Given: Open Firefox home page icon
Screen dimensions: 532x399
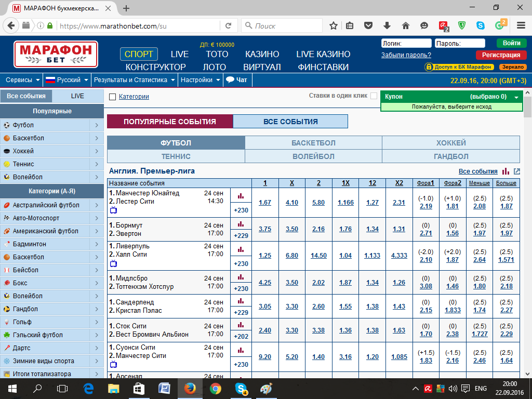Looking at the screenshot, I should click(406, 25).
